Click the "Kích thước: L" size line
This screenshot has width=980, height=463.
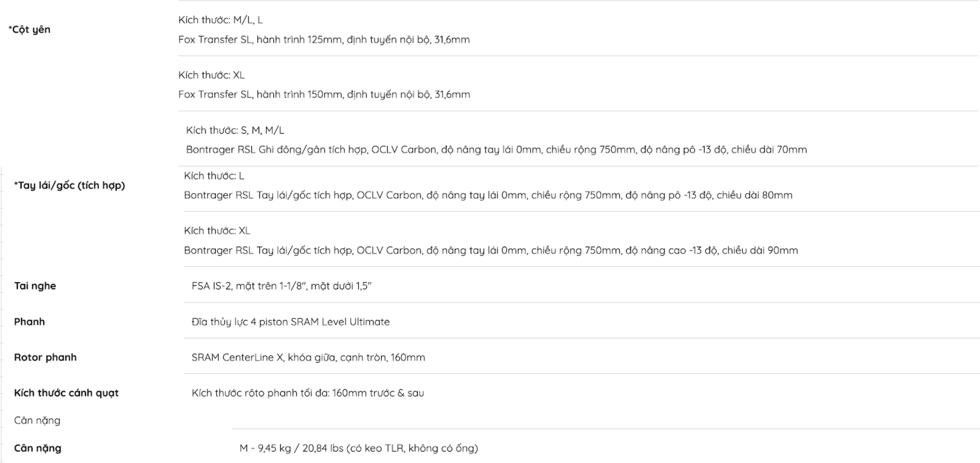(214, 176)
